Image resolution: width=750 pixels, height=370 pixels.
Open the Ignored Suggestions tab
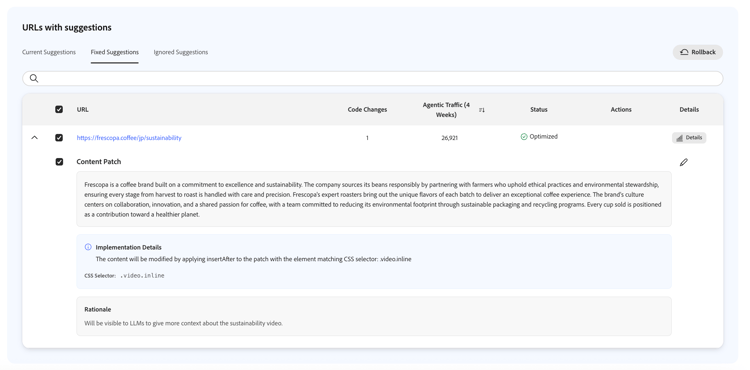(x=181, y=52)
